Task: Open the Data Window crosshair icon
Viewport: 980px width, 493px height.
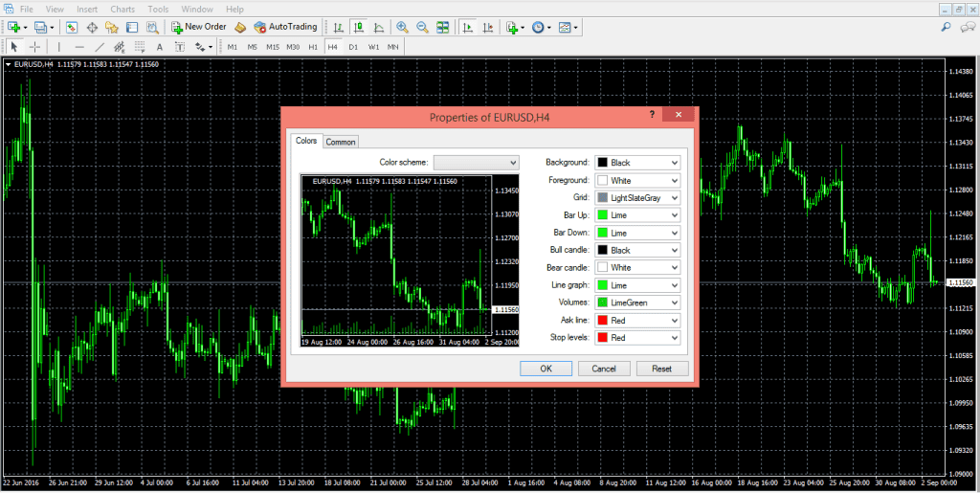Action: (92, 27)
